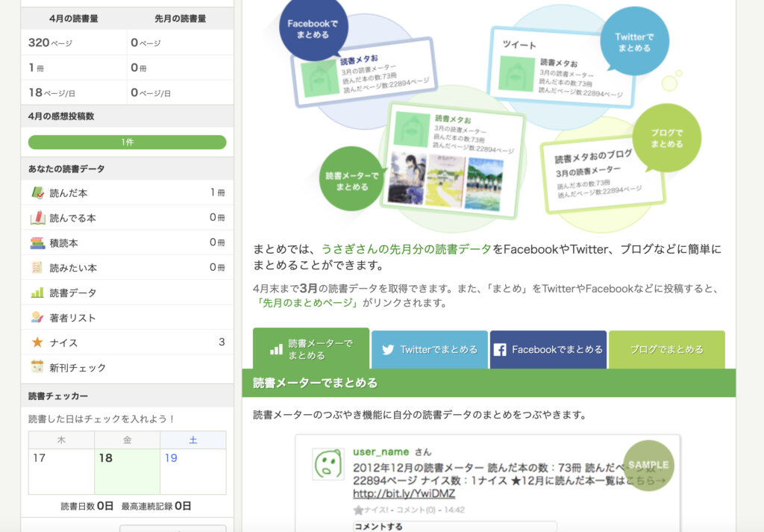Click the 読書チェッカー heading
This screenshot has height=532, width=764.
point(58,396)
